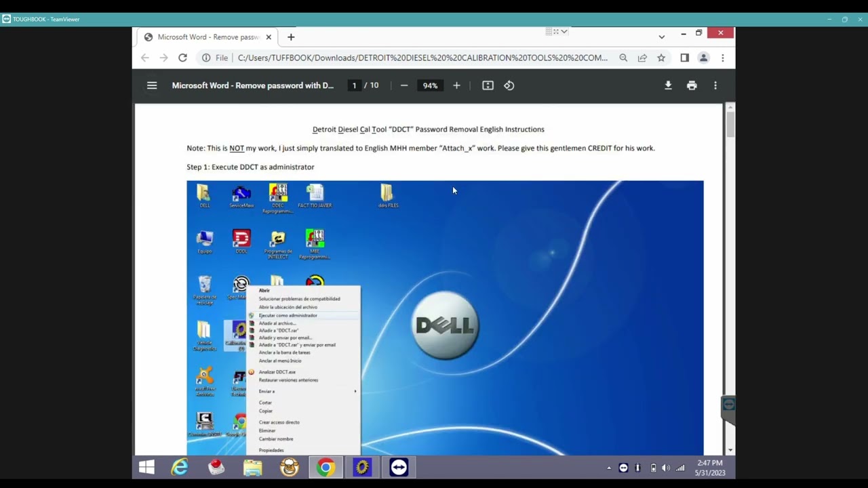The image size is (868, 488).
Task: Rotate the PDF document counterclockwise
Action: click(509, 85)
